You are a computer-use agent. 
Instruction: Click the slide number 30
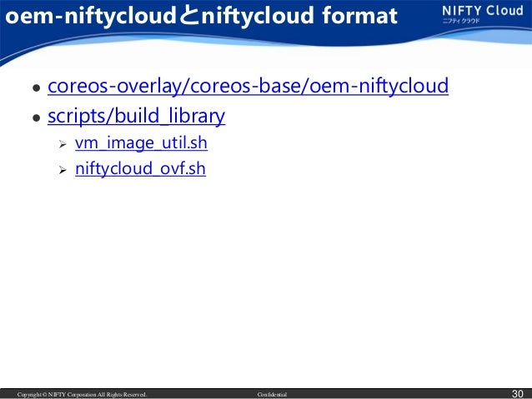point(518,393)
